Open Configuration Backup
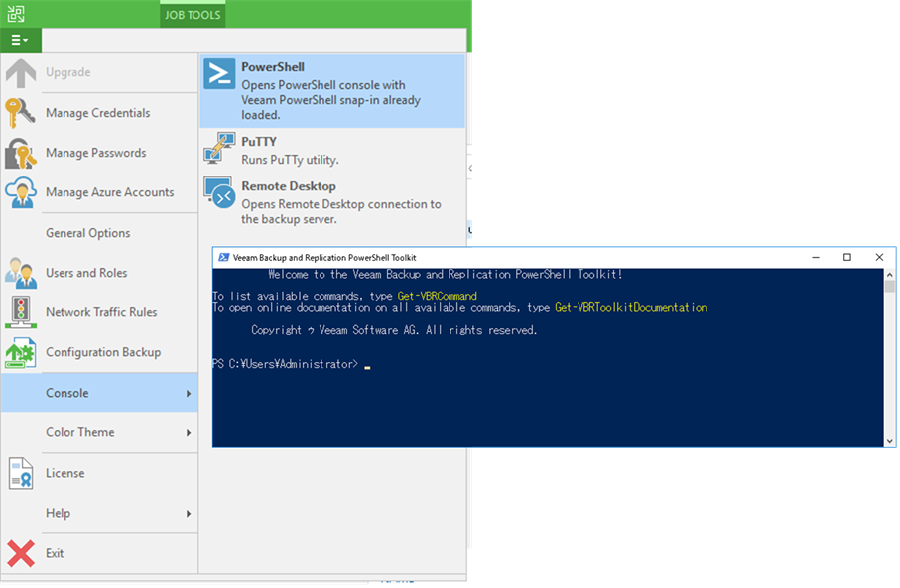This screenshot has height=588, width=900. click(99, 352)
